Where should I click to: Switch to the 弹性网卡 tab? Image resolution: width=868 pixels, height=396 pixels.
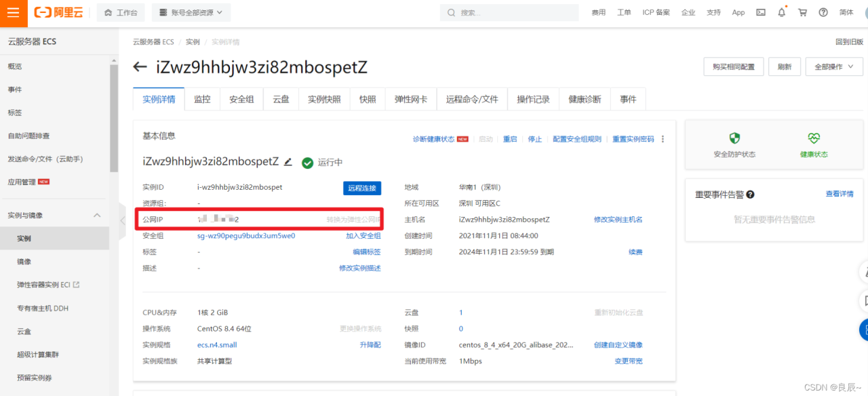pos(411,99)
